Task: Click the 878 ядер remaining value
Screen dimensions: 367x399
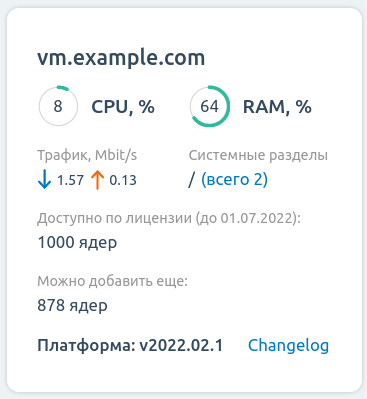Action: [72, 306]
